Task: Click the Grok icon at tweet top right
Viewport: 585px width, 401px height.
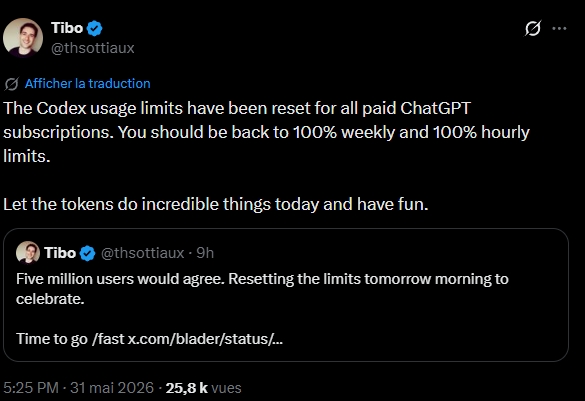Action: pos(532,28)
